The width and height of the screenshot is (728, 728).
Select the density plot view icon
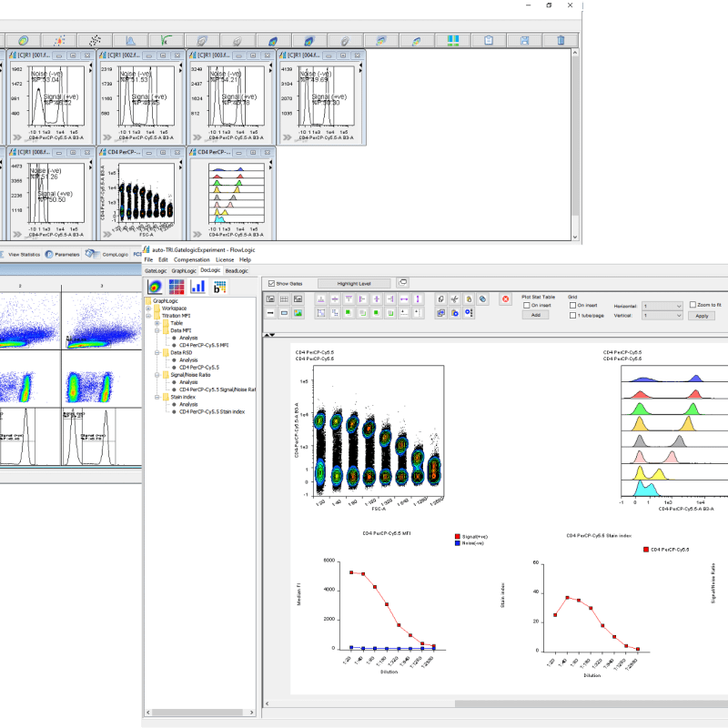(x=155, y=286)
